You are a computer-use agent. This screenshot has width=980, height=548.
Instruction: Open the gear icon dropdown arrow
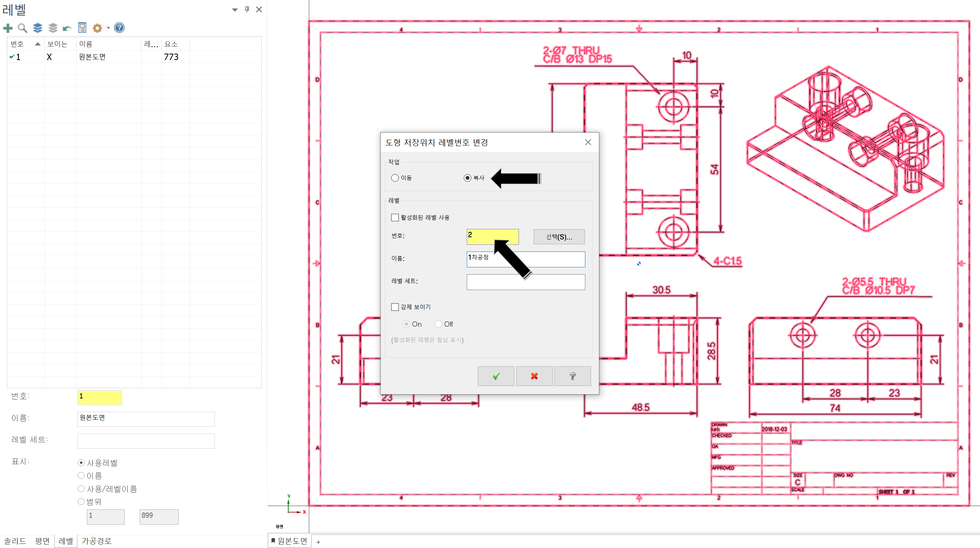[108, 28]
